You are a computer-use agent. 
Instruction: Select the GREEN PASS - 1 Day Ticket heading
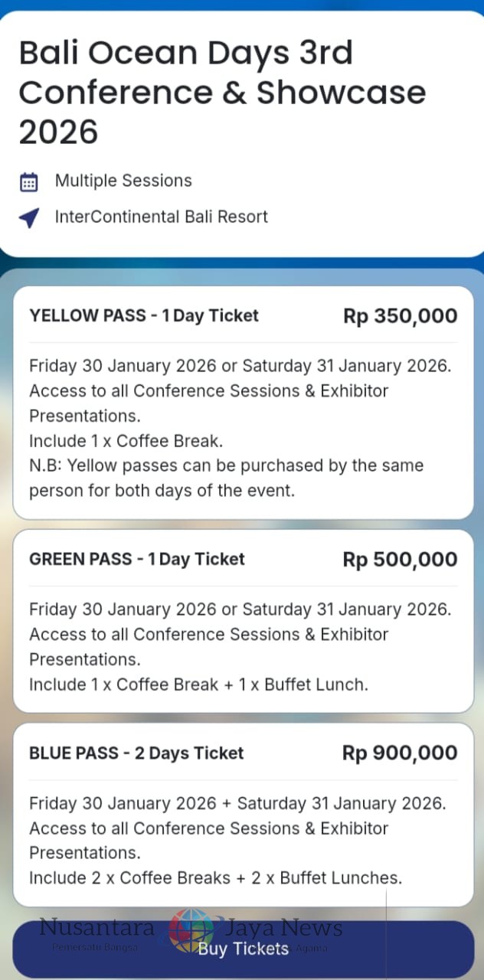point(137,559)
